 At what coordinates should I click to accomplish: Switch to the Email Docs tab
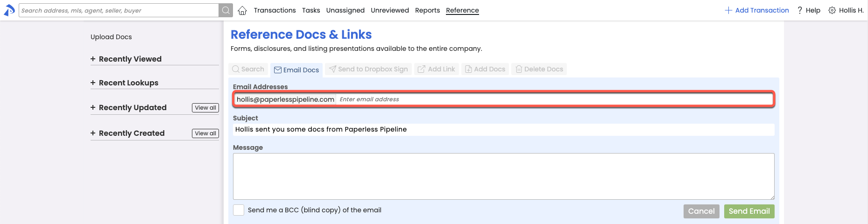click(x=296, y=70)
